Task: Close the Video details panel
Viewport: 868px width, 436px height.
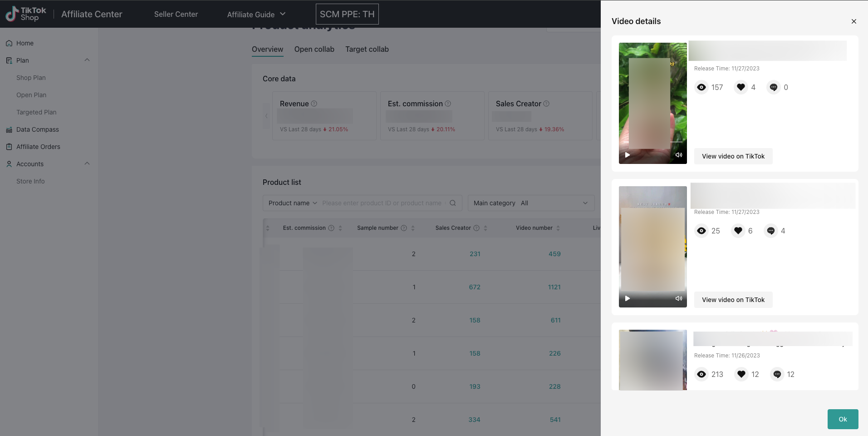Action: [x=853, y=21]
